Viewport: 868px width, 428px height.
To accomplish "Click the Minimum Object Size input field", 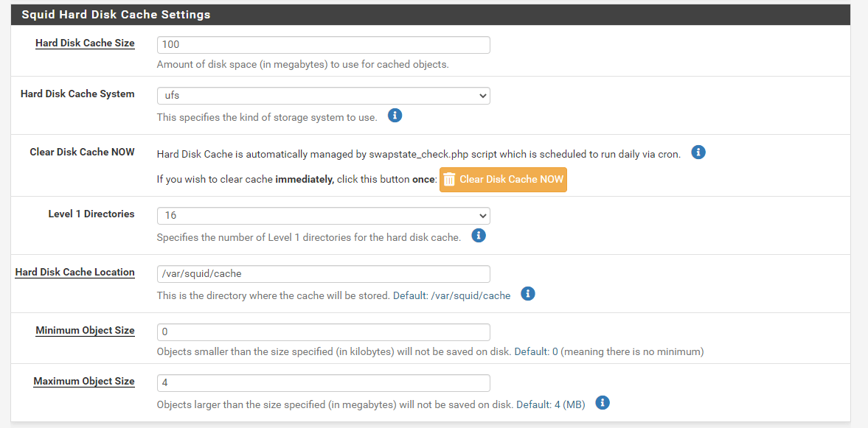I will click(323, 332).
